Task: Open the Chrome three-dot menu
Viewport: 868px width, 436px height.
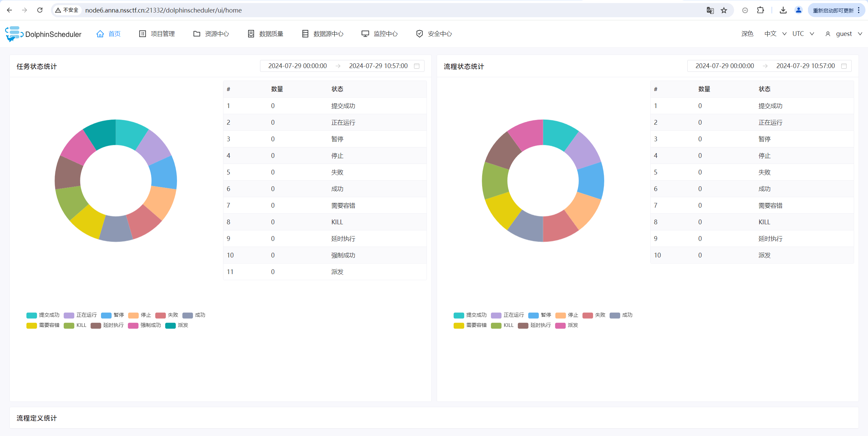Action: [859, 10]
